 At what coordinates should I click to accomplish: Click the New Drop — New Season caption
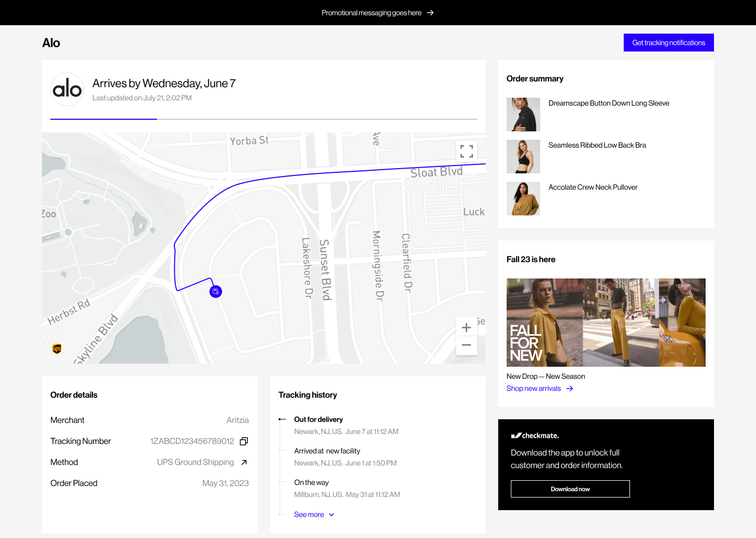(545, 376)
